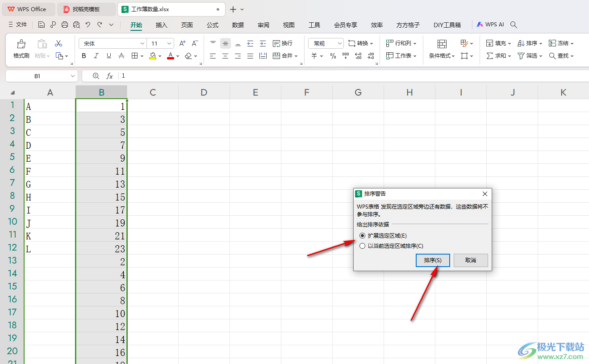Increase decimal places icon
589x364 pixels.
pos(358,56)
